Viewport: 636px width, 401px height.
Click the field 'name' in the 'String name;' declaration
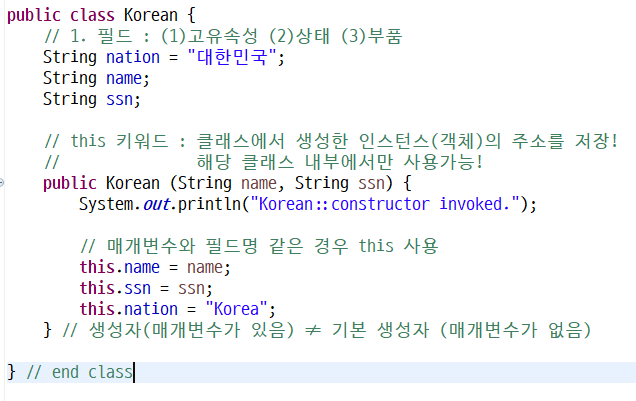click(124, 78)
